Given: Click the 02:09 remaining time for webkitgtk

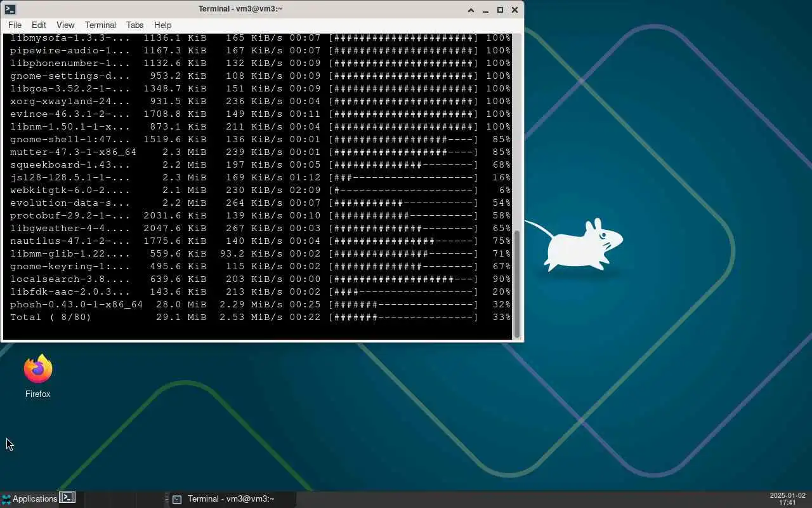Looking at the screenshot, I should pyautogui.click(x=305, y=190).
